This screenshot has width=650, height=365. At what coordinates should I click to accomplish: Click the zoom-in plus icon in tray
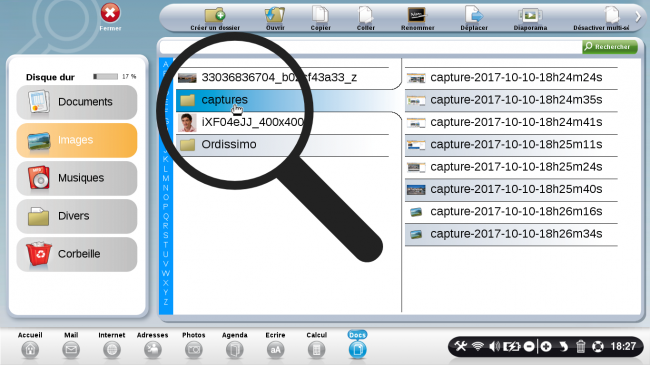546,346
